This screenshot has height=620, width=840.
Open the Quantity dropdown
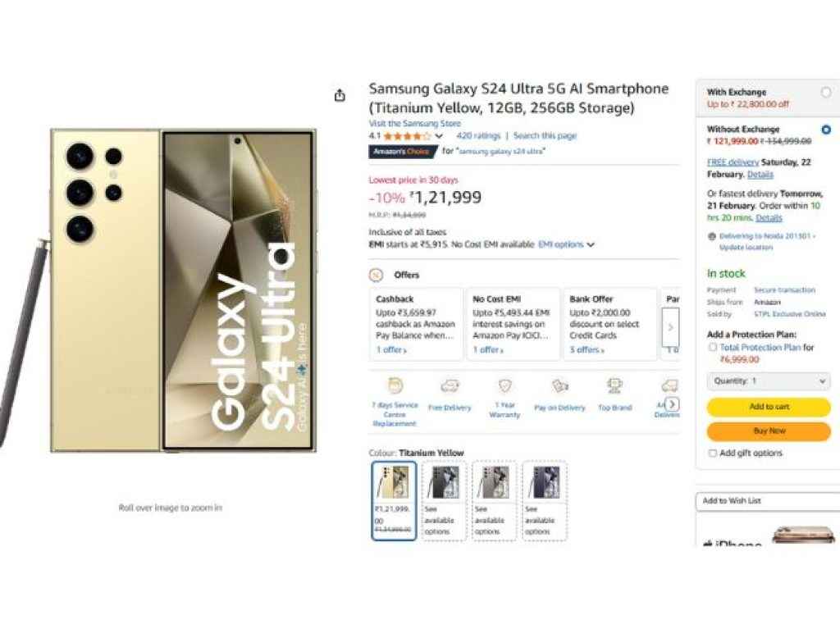(769, 381)
